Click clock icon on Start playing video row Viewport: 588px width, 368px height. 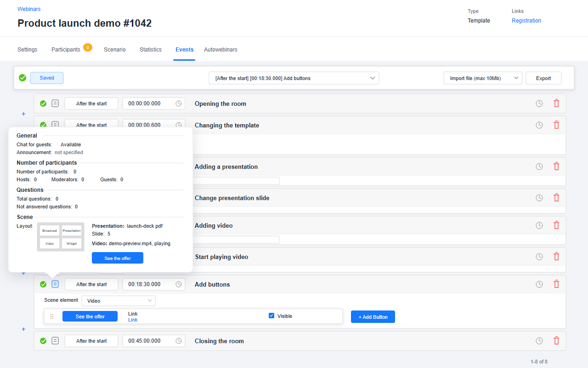[x=539, y=257]
